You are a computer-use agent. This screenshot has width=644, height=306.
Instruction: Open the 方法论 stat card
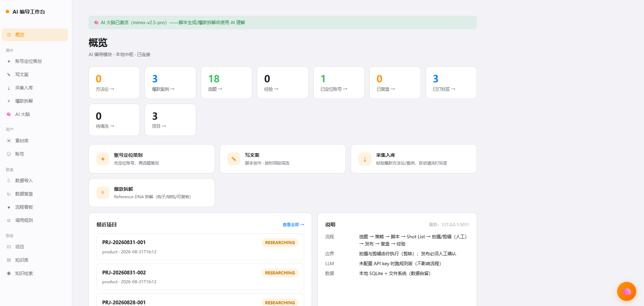click(114, 83)
